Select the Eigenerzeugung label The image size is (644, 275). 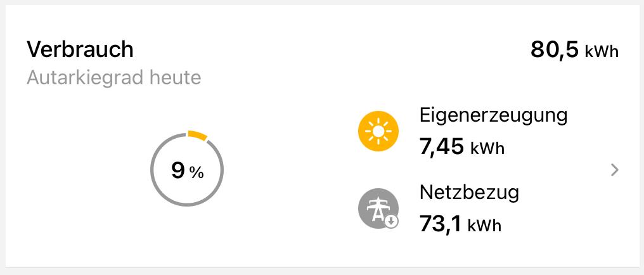point(493,116)
